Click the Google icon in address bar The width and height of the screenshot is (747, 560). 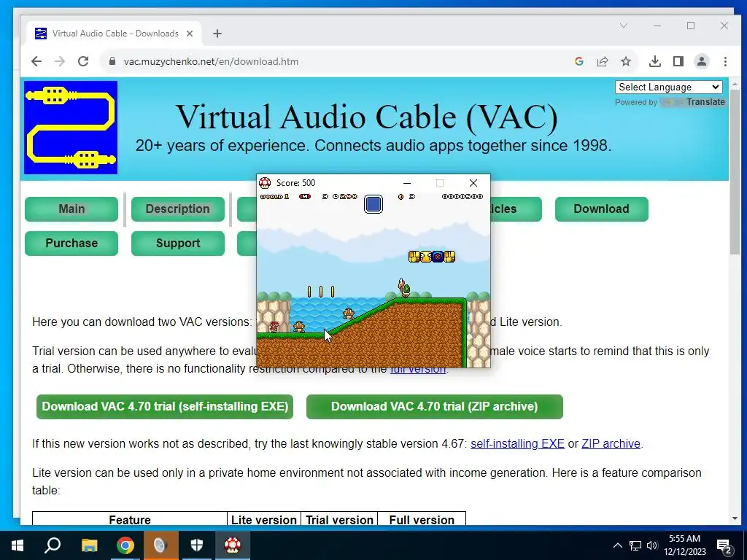(578, 61)
